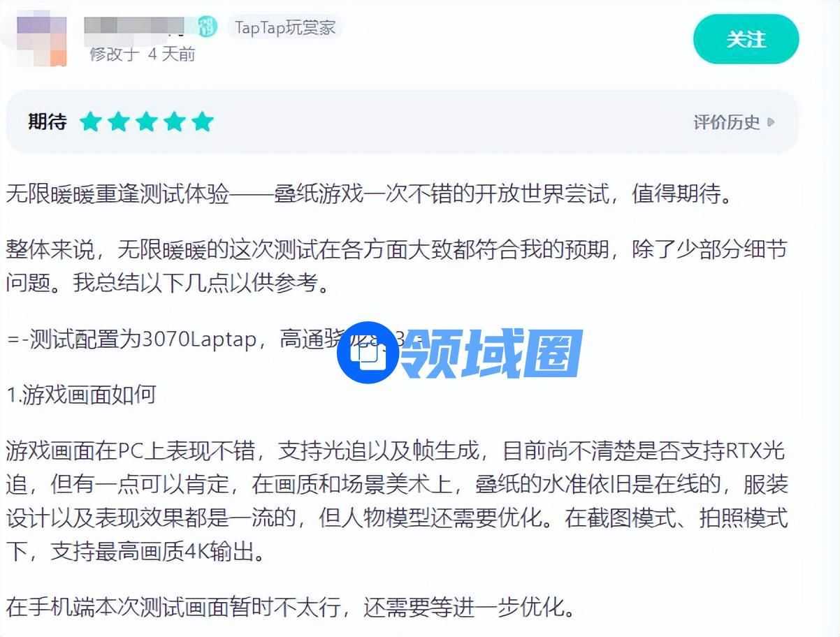Click the paragraph starting 整体来说

tap(397, 267)
